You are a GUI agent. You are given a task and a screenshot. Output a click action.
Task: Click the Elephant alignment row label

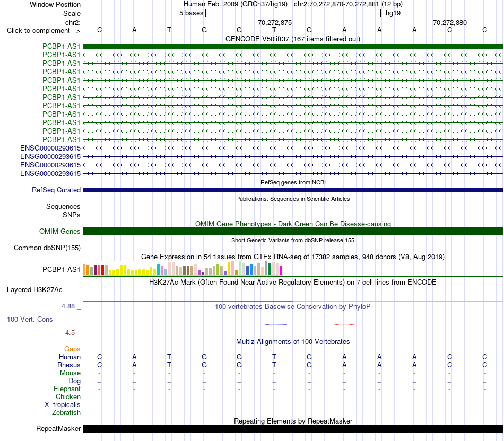(x=67, y=389)
